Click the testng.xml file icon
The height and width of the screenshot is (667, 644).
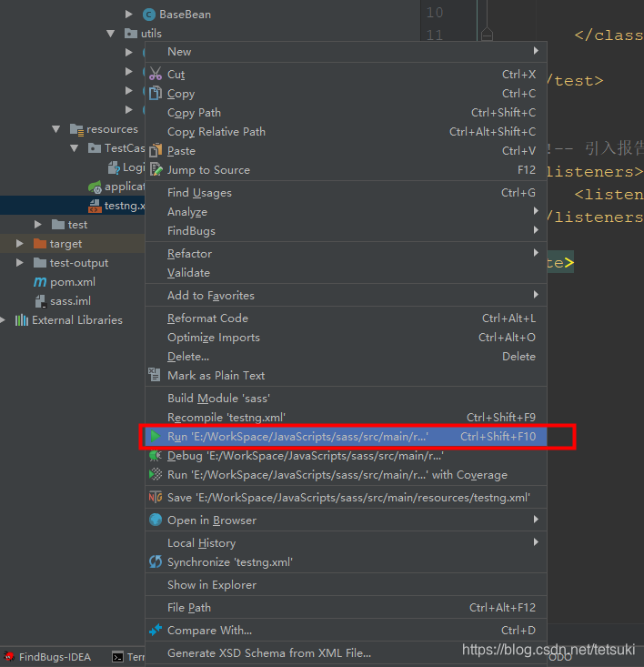point(95,206)
